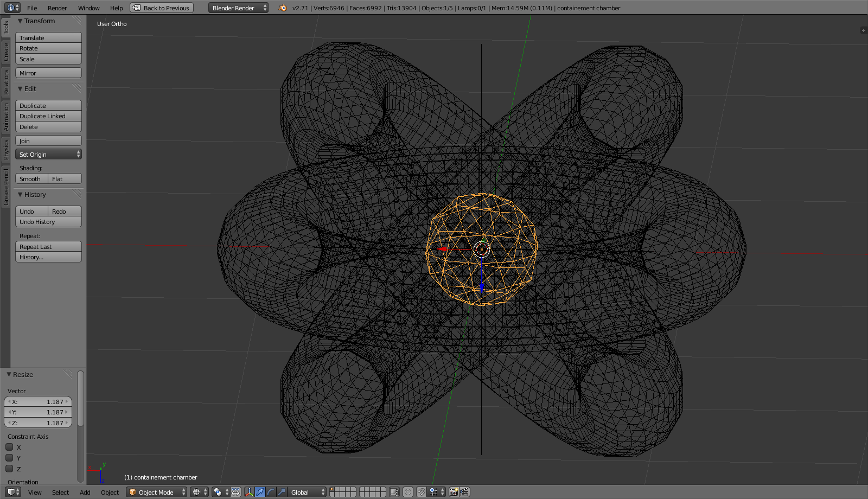This screenshot has height=499, width=868.
Task: Enable the X constraint axis checkbox
Action: [9, 447]
